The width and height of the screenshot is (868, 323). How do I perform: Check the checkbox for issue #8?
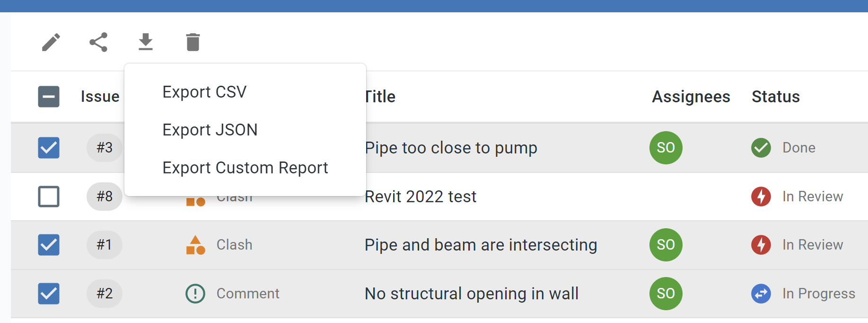coord(49,197)
